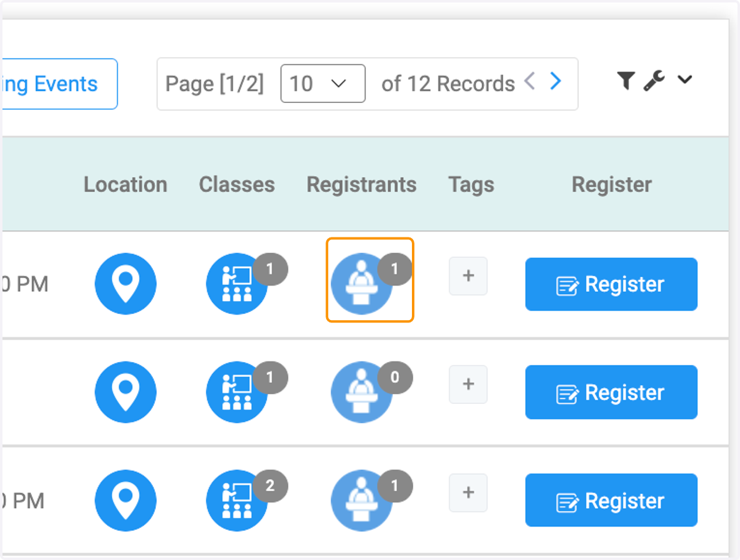Click the Register column header
This screenshot has height=560, width=740.
(612, 184)
